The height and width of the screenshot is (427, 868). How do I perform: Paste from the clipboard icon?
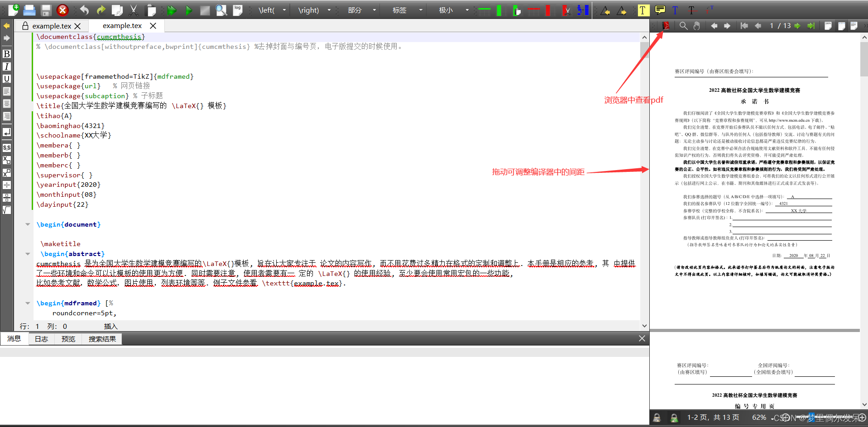tap(151, 10)
